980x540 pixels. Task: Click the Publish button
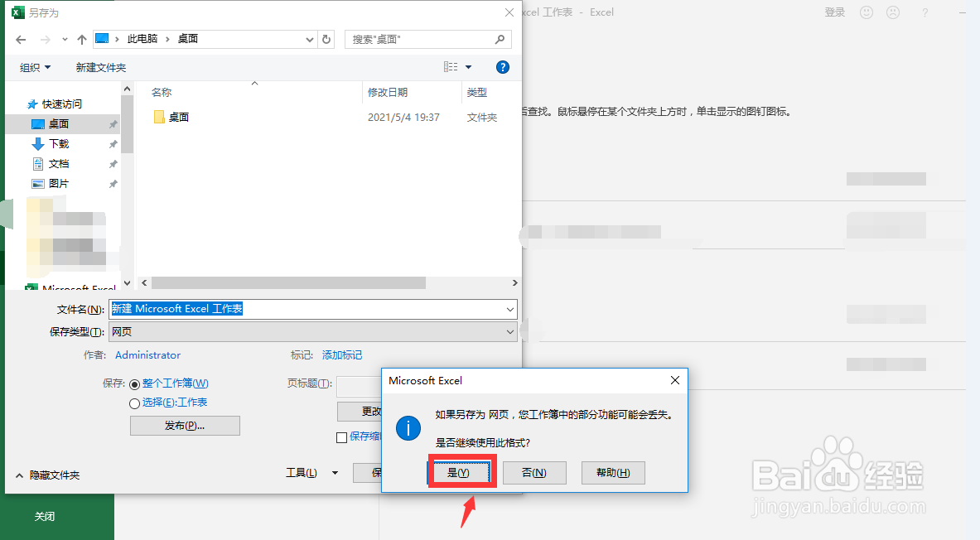point(185,426)
